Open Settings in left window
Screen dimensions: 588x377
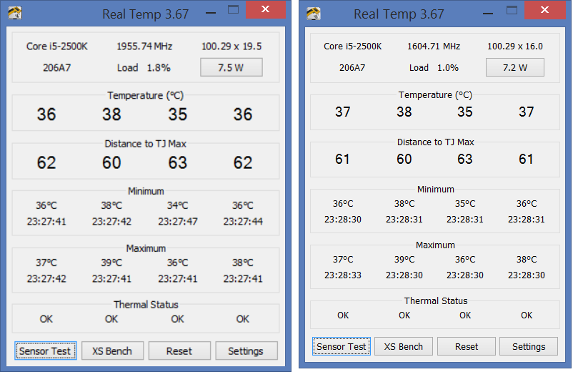tap(246, 351)
